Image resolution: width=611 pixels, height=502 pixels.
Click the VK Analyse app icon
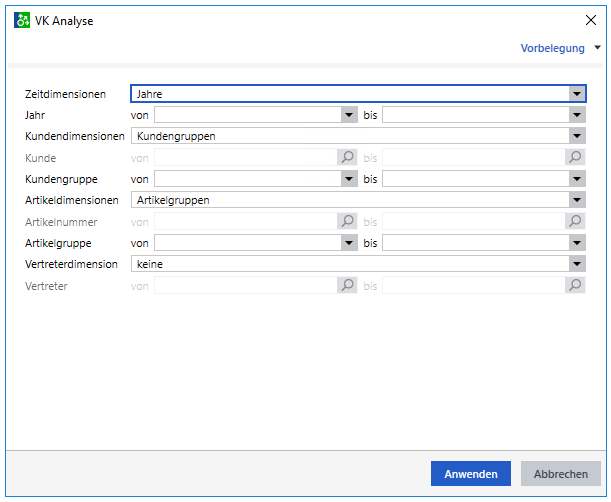point(22,20)
